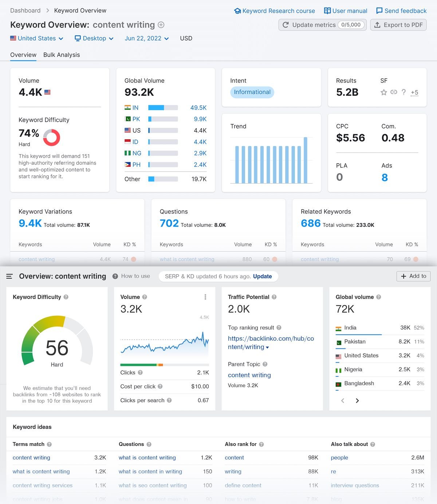Select the Overview tab
The width and height of the screenshot is (437, 504).
23,55
